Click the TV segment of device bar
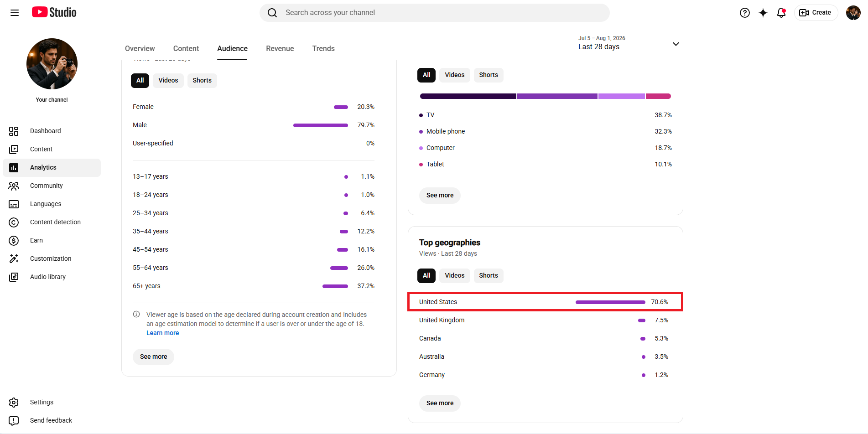Screen dimensions: 868x434 pyautogui.click(x=468, y=96)
